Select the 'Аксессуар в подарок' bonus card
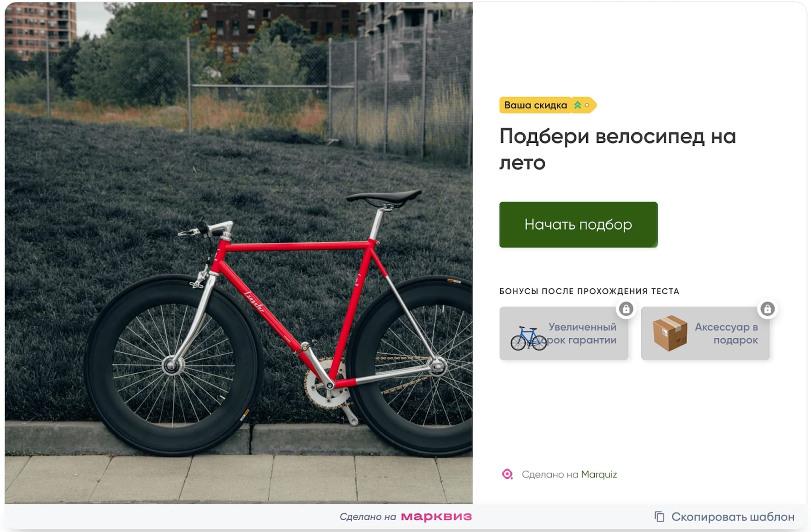This screenshot has height=532, width=811. point(705,333)
